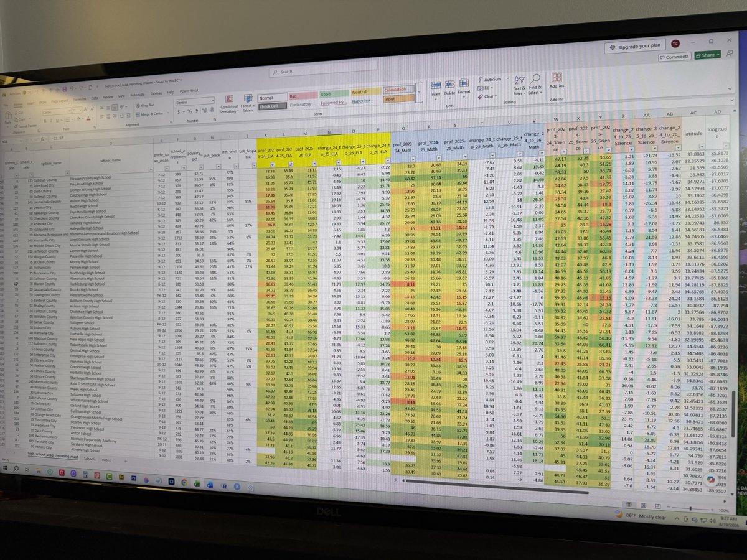Open the Formulas ribbon tab
The image size is (747, 560).
[80, 99]
